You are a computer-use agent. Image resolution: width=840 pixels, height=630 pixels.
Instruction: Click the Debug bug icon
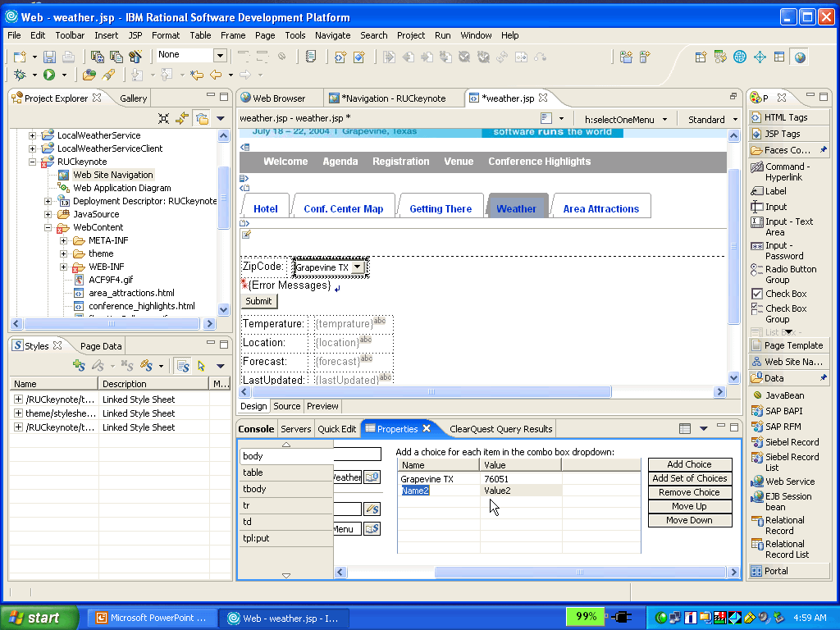pyautogui.click(x=20, y=75)
